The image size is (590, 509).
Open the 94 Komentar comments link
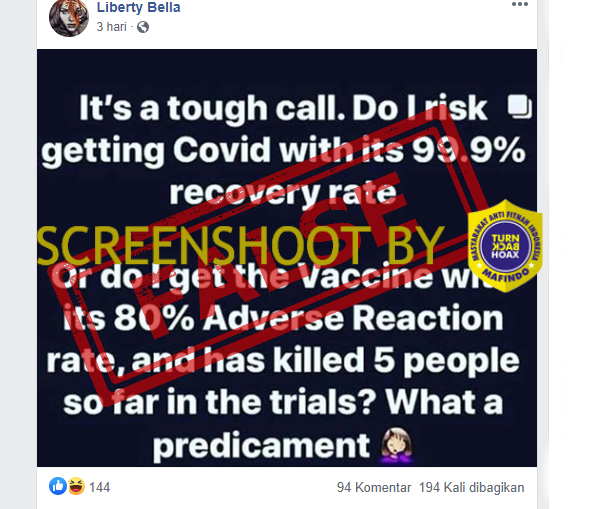tap(374, 487)
